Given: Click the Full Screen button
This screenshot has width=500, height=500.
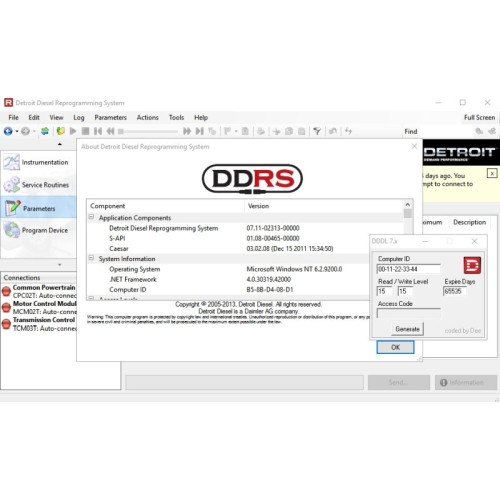Looking at the screenshot, I should point(479,117).
